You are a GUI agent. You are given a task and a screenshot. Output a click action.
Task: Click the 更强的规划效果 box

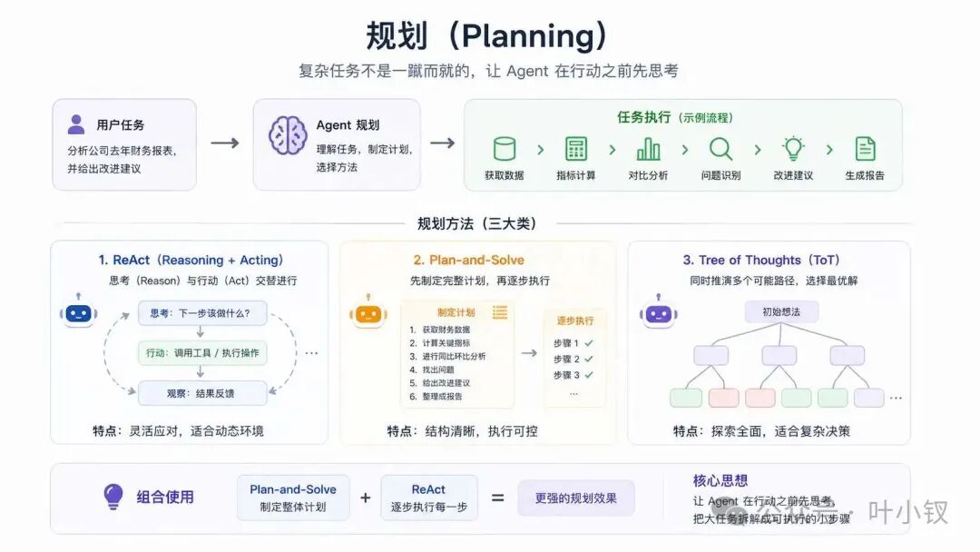575,498
